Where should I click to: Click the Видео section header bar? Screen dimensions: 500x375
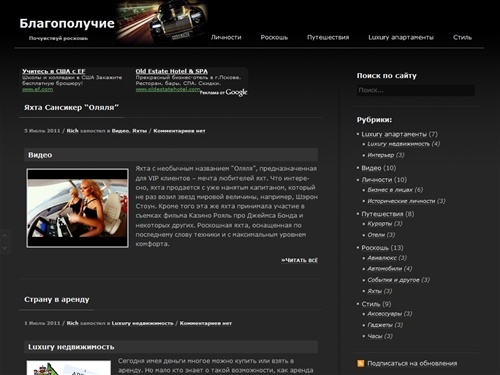click(171, 155)
